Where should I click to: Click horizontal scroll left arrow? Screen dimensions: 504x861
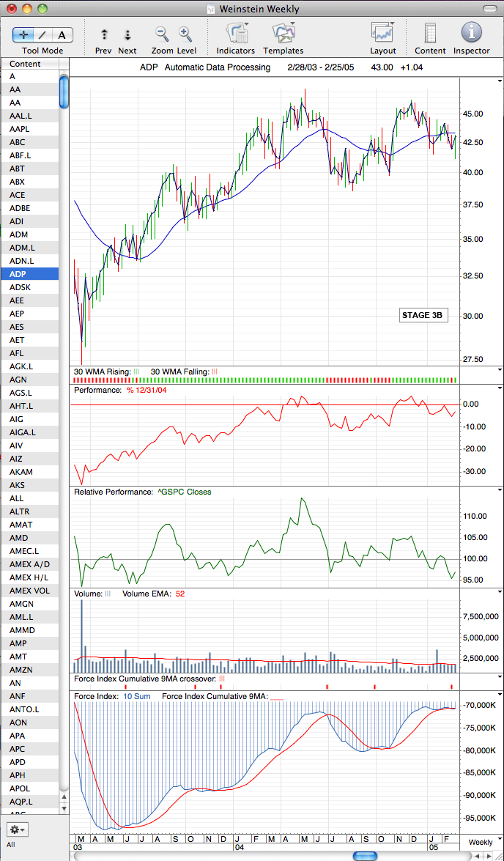tap(475, 856)
